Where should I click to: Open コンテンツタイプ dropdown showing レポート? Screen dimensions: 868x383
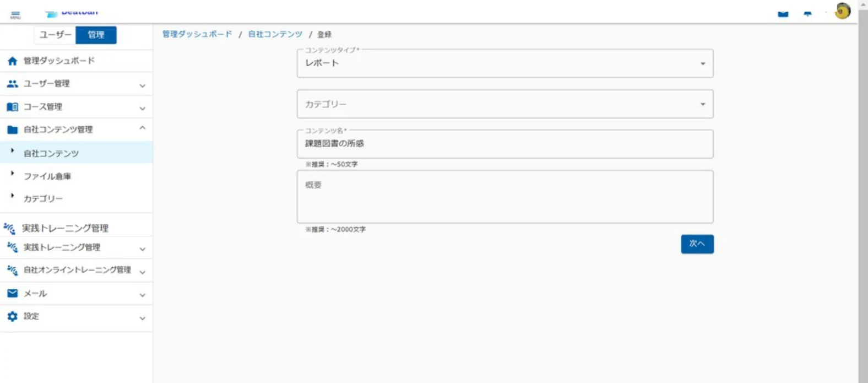[x=505, y=63]
